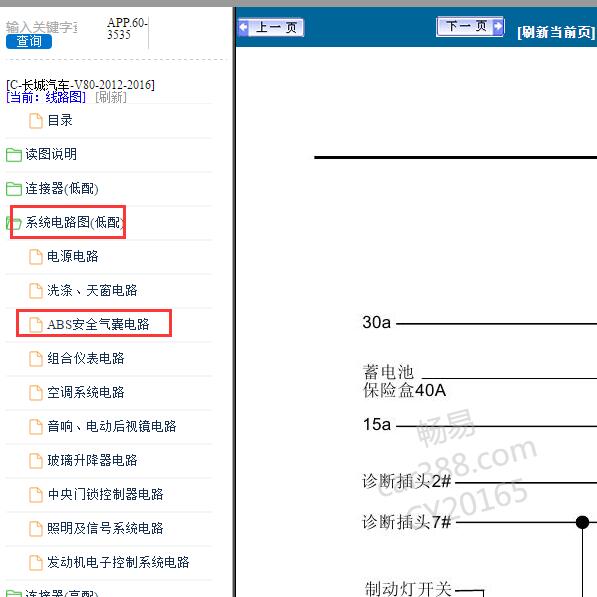Click 刷新当前页 link in header
597x597 pixels.
coord(556,32)
